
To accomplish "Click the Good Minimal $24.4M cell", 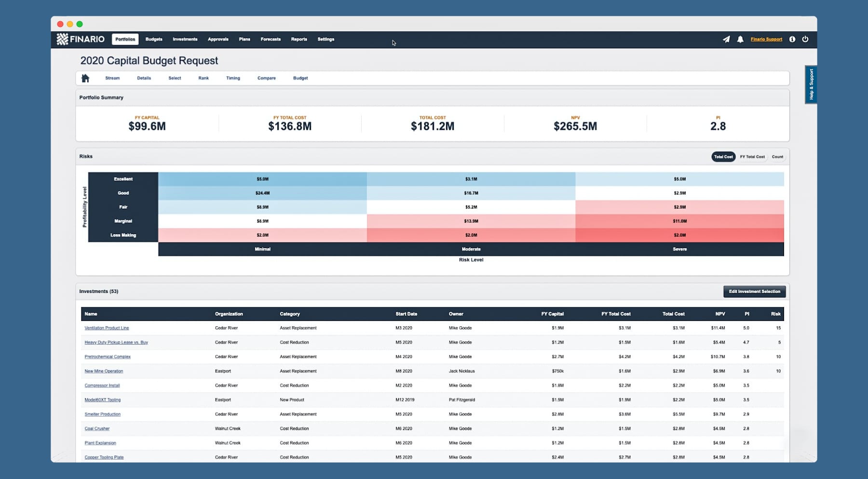I will point(262,193).
